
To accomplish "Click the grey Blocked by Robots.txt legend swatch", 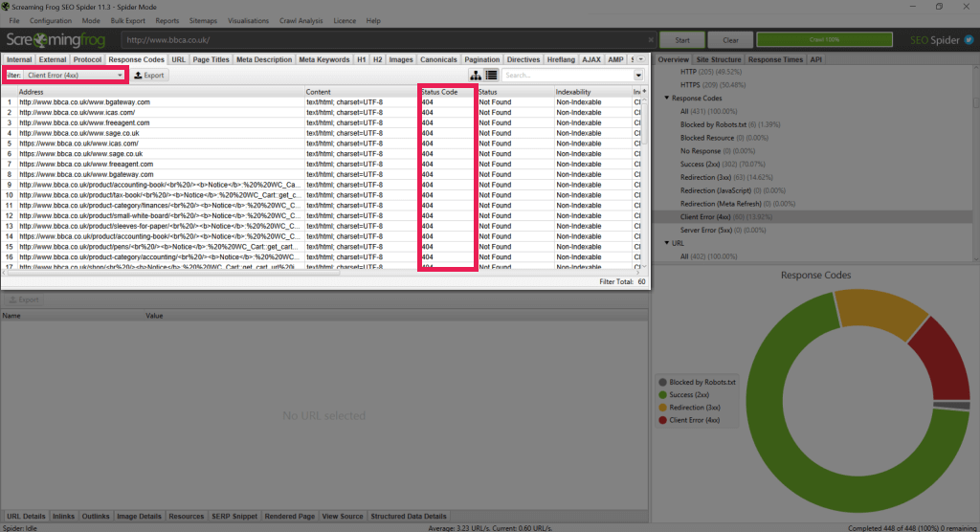I will click(662, 382).
